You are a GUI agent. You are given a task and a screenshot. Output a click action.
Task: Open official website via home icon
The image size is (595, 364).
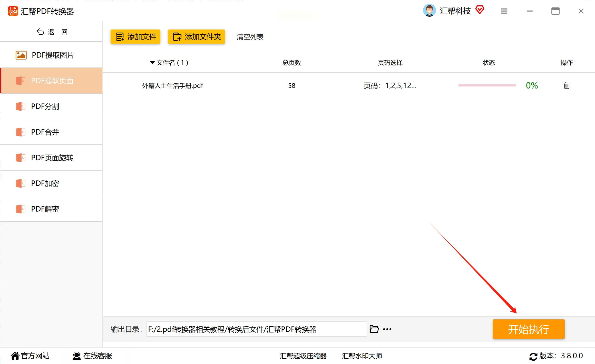(x=15, y=356)
